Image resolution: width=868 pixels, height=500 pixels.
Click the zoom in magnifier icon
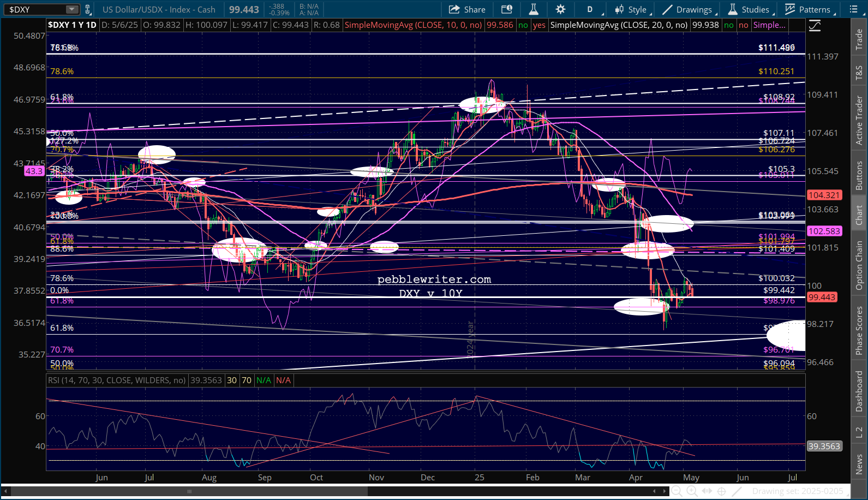(x=692, y=491)
